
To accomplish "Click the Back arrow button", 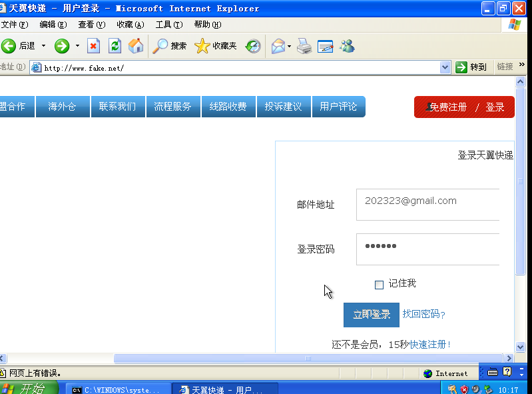I will pyautogui.click(x=9, y=46).
